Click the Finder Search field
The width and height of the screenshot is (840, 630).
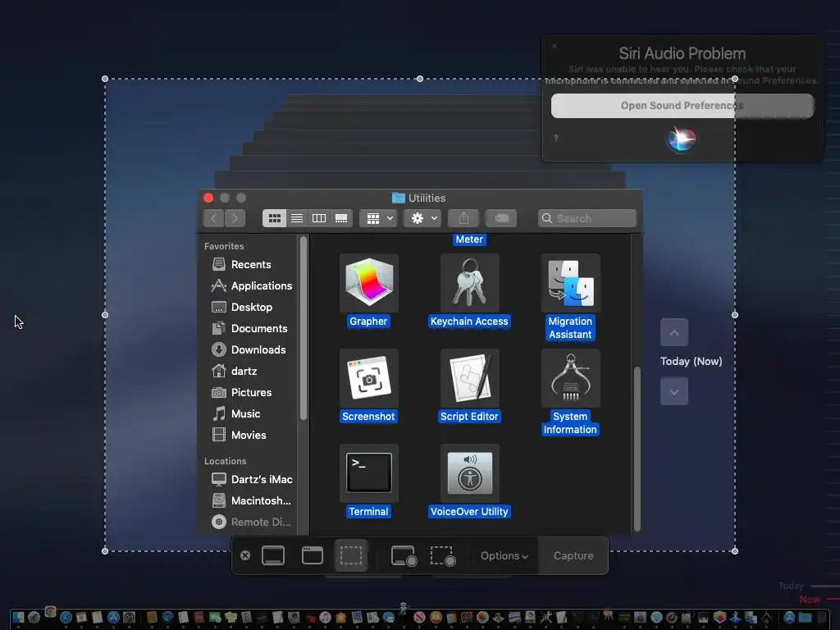(587, 218)
